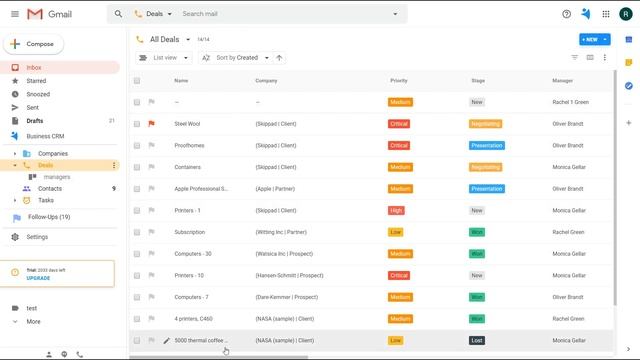Open Follow-Ups (19)
Viewport: 640px width, 360px height.
point(49,217)
